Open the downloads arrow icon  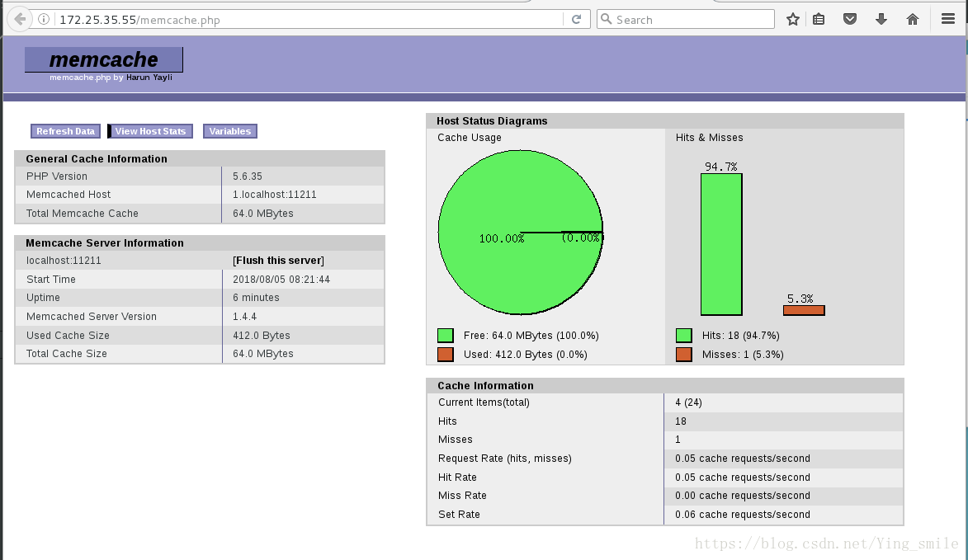click(881, 19)
